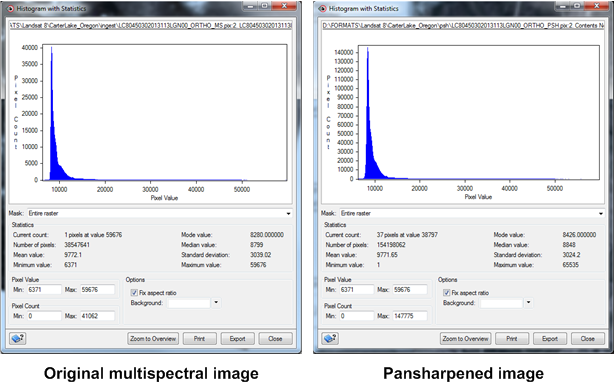Image resolution: width=615 pixels, height=387 pixels.
Task: Click help icon in left histogram window
Action: pos(18,338)
